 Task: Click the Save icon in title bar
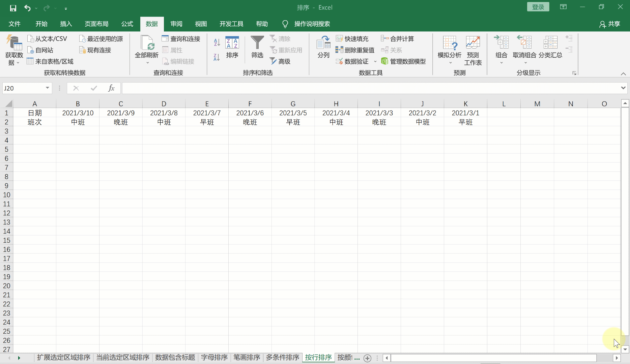(x=13, y=8)
